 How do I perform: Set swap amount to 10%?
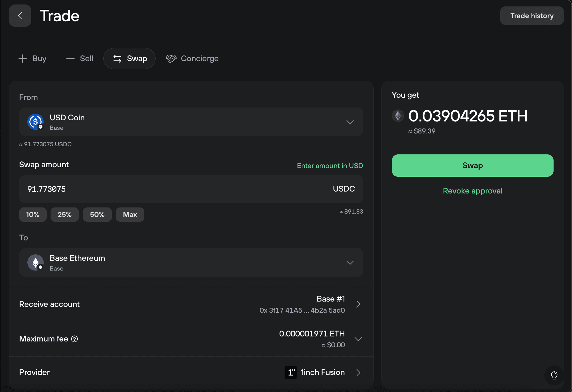click(x=33, y=214)
